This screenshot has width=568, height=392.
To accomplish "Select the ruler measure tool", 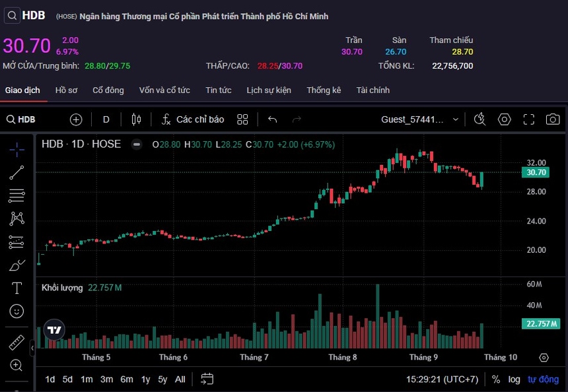I will 17,343.
